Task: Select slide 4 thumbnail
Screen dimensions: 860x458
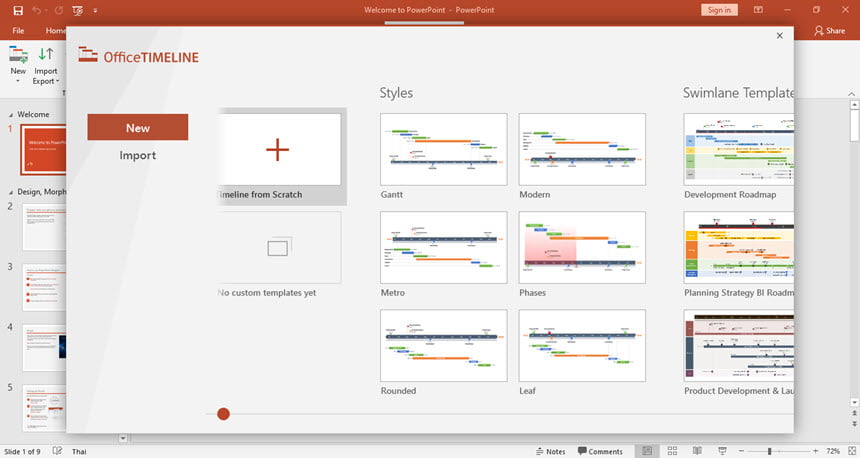Action: [x=44, y=348]
